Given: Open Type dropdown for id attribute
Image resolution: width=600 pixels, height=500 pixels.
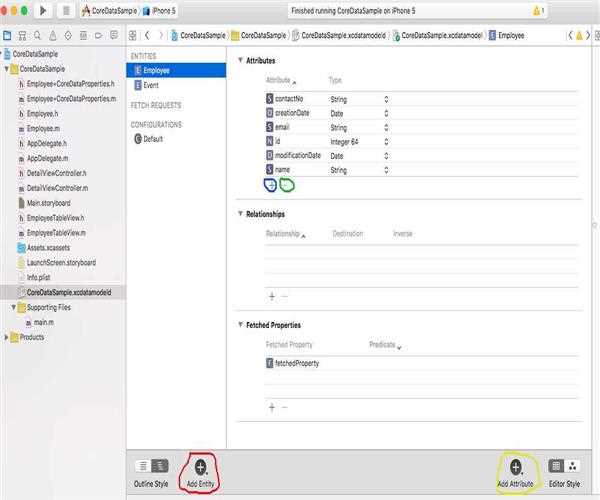Looking at the screenshot, I should click(x=386, y=141).
